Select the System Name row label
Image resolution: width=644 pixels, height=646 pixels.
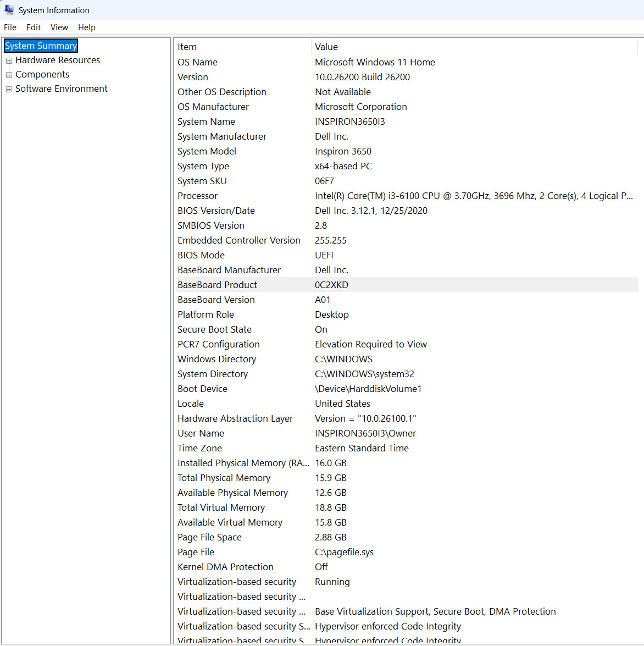point(206,122)
